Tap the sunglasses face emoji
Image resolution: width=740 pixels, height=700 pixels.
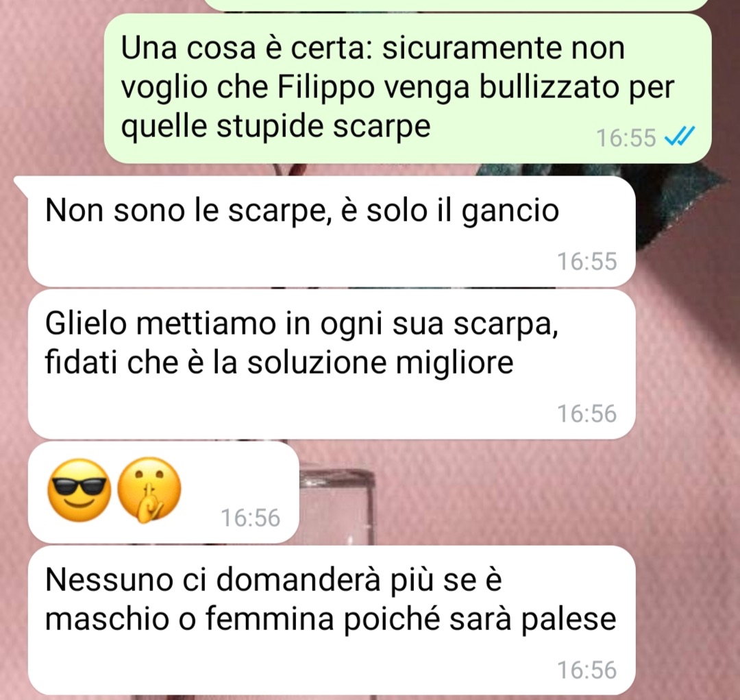pos(79,490)
